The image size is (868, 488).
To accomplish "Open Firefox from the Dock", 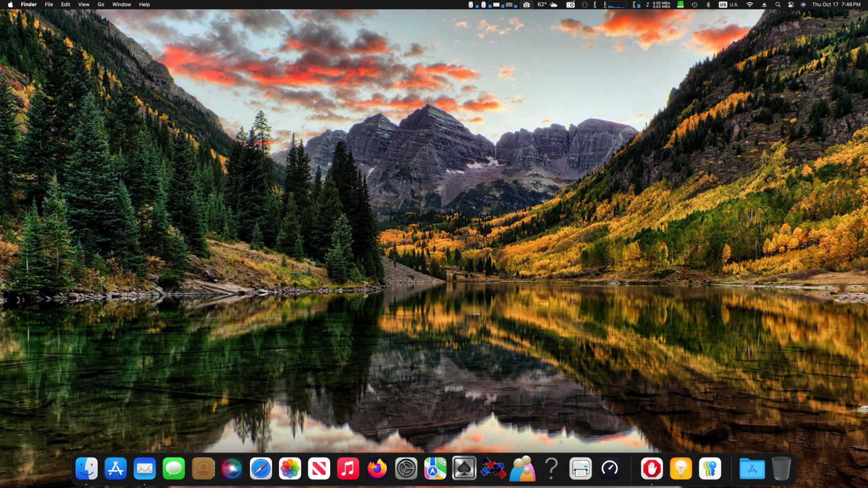I will (377, 468).
